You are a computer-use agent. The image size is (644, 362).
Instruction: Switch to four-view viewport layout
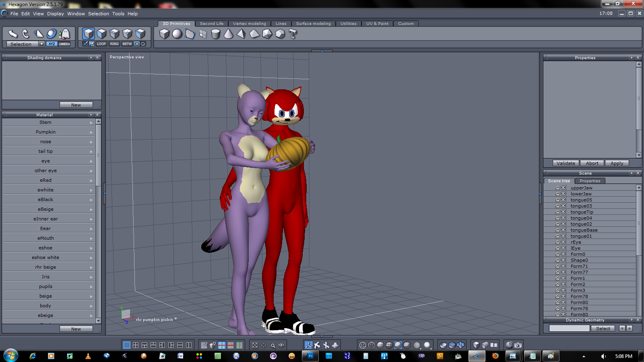[x=136, y=345]
